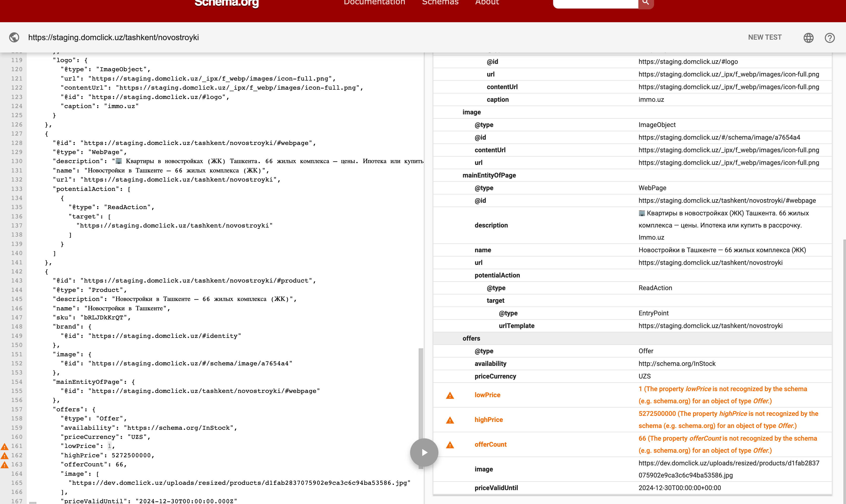This screenshot has height=504, width=846.
Task: Click the red search magnifier button
Action: pos(646,3)
